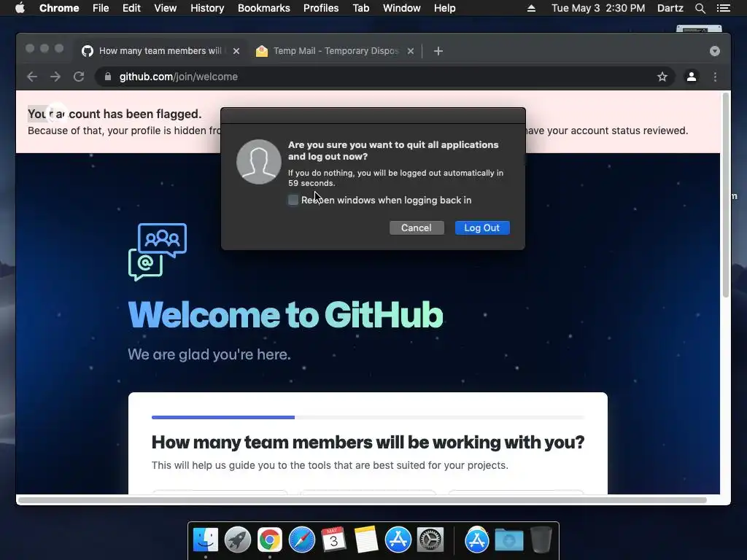This screenshot has height=560, width=747.
Task: Open Calendar from the Dock
Action: (333, 540)
